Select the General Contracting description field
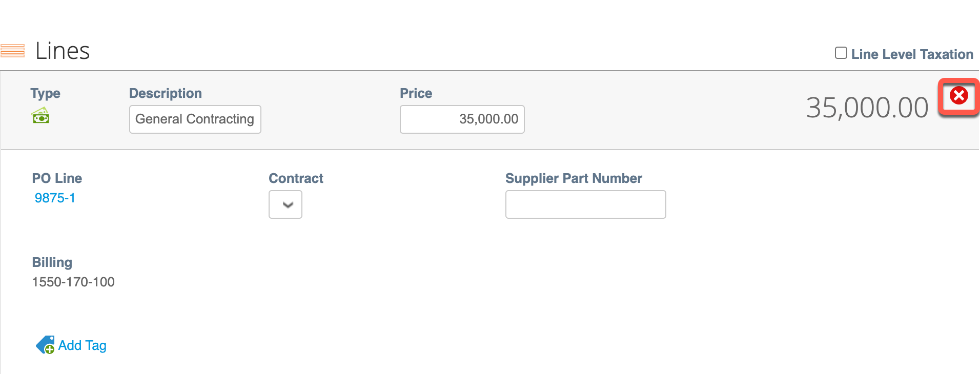The width and height of the screenshot is (980, 374). [x=195, y=119]
